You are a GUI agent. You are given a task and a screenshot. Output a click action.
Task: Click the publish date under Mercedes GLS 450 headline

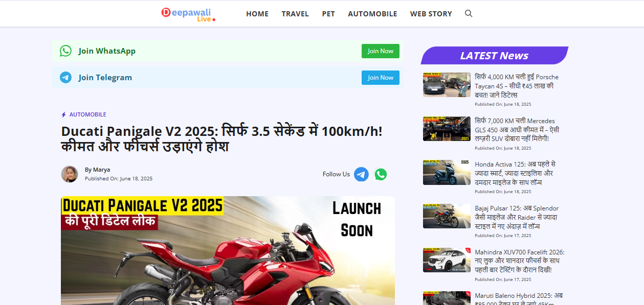pyautogui.click(x=503, y=148)
